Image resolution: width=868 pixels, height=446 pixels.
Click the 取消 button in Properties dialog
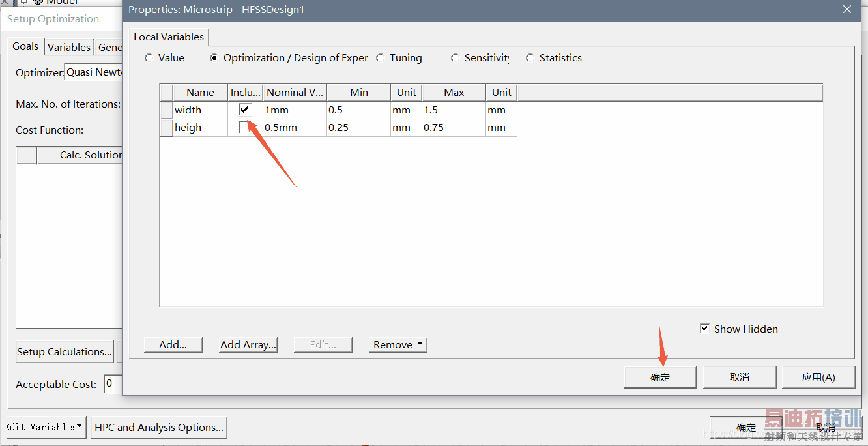point(740,377)
